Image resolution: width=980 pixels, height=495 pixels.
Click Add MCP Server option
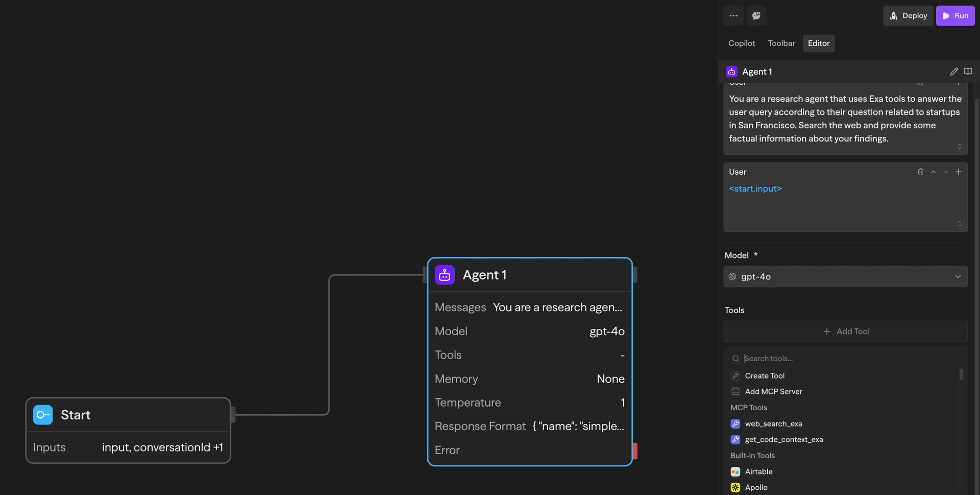(773, 391)
